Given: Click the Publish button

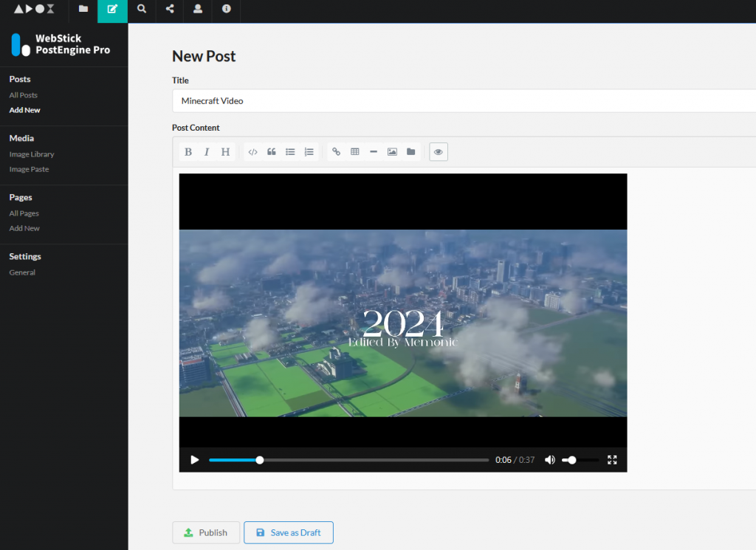Looking at the screenshot, I should 206,532.
